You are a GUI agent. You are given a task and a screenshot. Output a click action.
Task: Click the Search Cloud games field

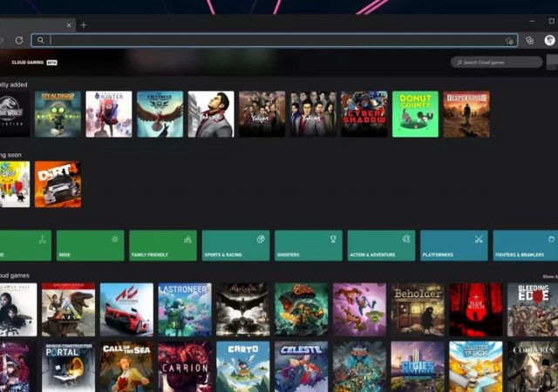497,62
